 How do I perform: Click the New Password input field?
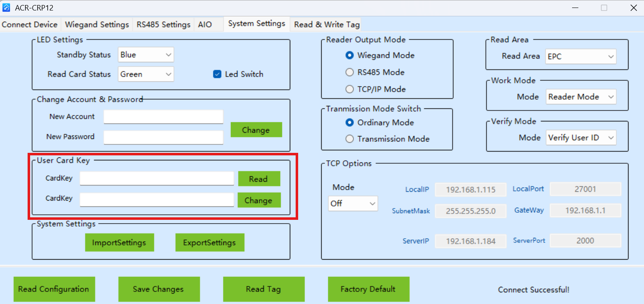coord(164,137)
